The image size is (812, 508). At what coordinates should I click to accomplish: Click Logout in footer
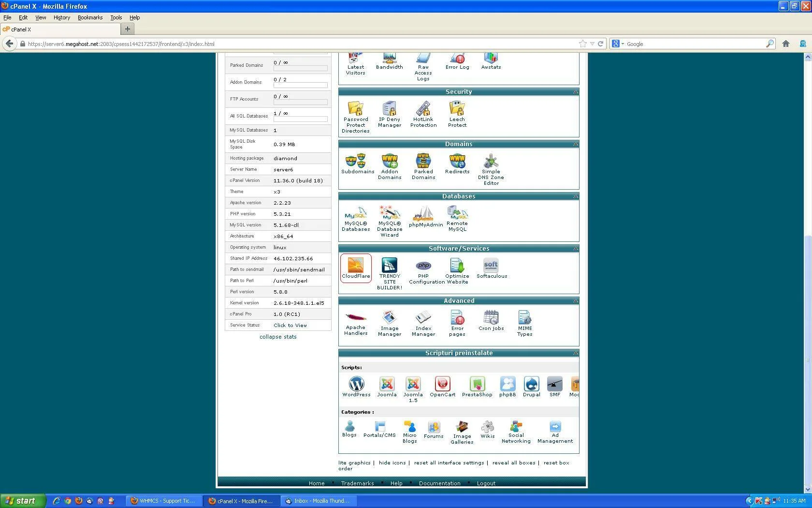[x=486, y=483]
